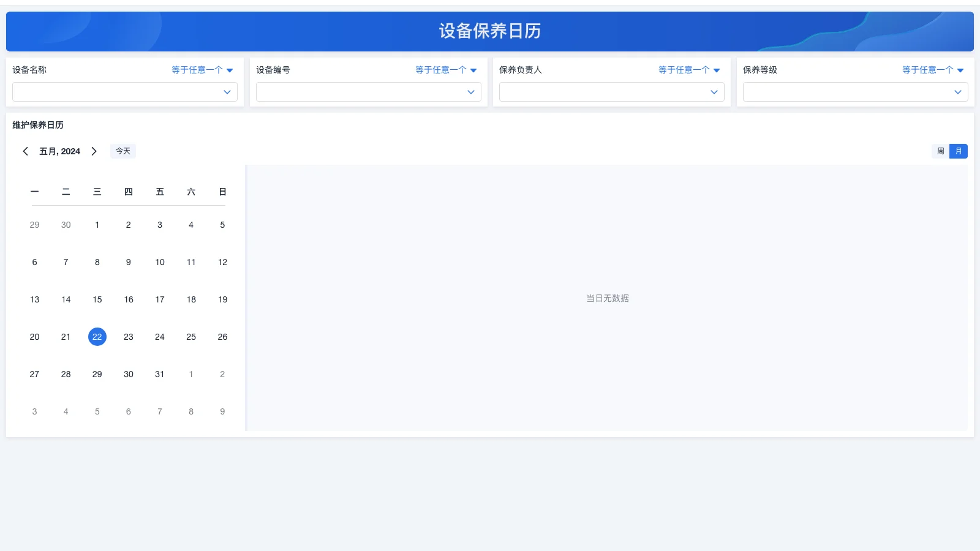Click 等于任意一个 next to 设备编号
Screen dimensions: 980x551
445,70
